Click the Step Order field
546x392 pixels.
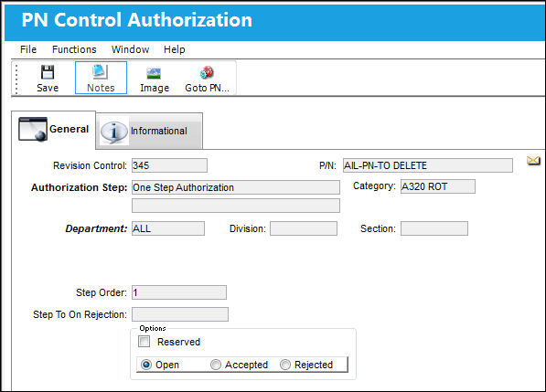coord(179,292)
